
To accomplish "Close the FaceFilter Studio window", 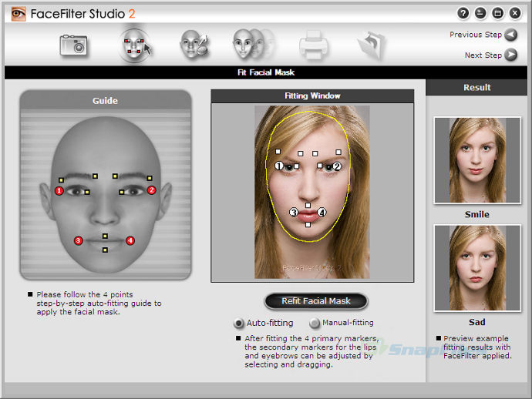I will (515, 13).
